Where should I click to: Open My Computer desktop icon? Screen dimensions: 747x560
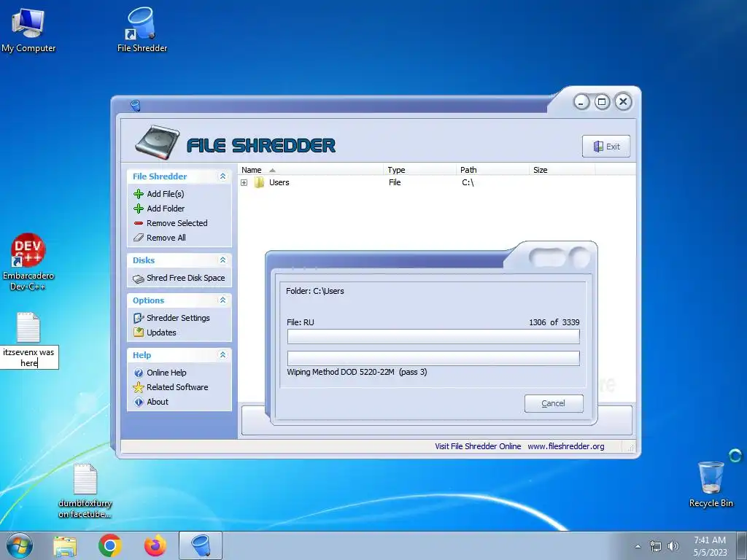28,29
